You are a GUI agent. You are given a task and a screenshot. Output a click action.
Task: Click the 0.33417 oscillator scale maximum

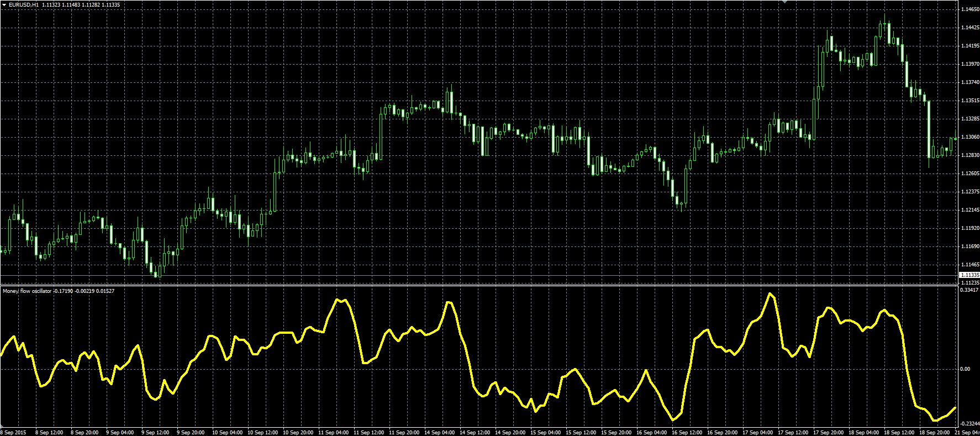coord(970,290)
